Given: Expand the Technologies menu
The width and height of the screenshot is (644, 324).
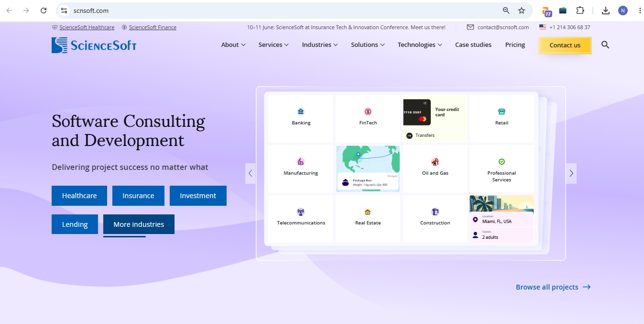Looking at the screenshot, I should (x=420, y=45).
